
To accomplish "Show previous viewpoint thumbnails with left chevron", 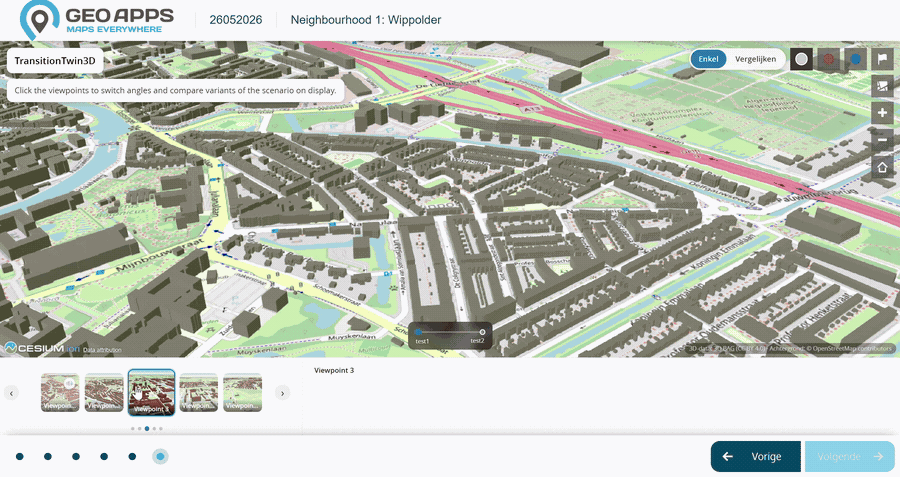I will pyautogui.click(x=11, y=393).
